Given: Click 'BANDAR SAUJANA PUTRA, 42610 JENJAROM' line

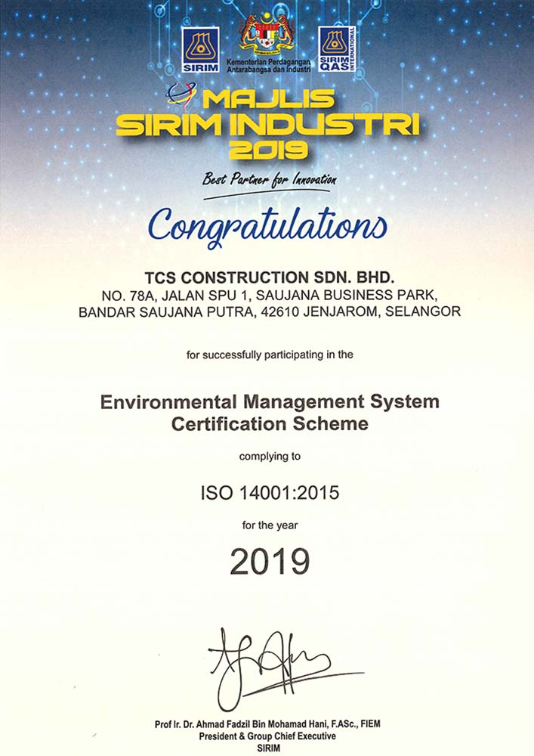Looking at the screenshot, I should coord(269,312).
